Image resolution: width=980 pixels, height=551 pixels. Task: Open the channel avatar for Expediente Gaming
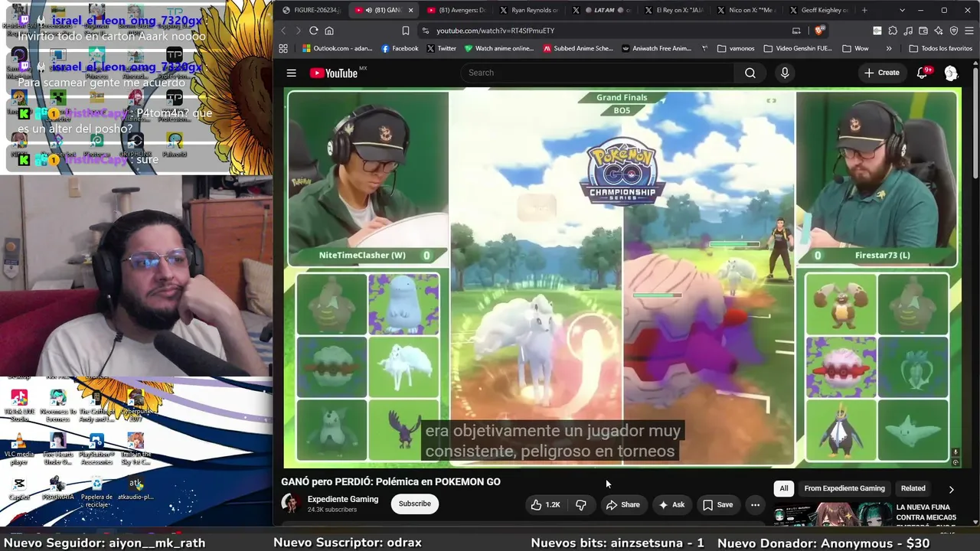[x=290, y=503]
